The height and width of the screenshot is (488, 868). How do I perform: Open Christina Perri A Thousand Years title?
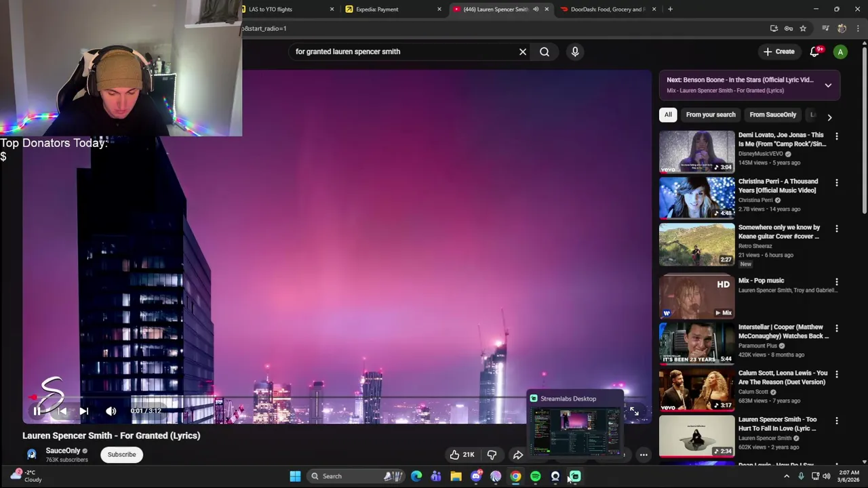[778, 186]
